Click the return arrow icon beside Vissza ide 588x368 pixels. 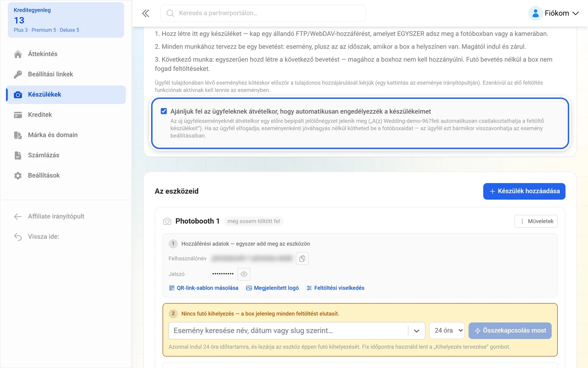18,237
